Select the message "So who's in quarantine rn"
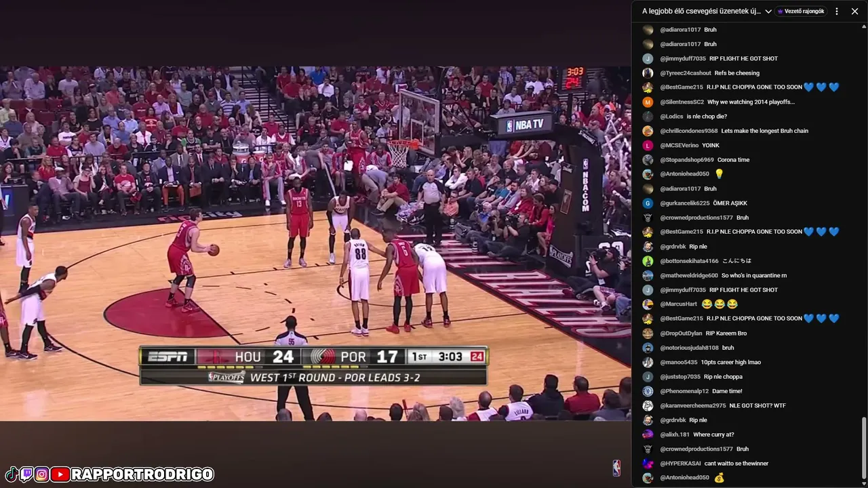The height and width of the screenshot is (488, 868). [754, 275]
